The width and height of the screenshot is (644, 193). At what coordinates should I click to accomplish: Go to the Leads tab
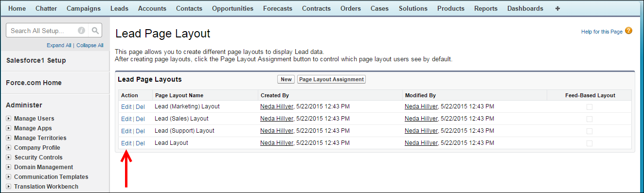point(119,8)
